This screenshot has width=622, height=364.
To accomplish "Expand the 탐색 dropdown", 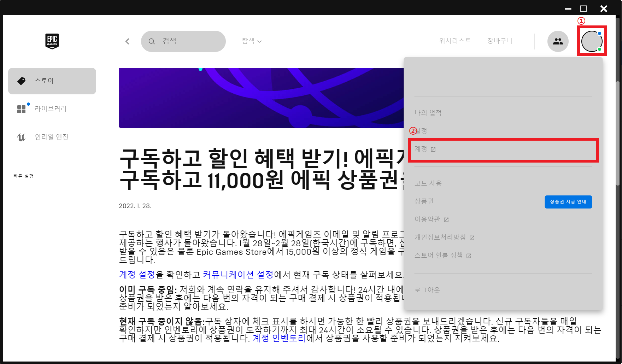I will point(252,41).
